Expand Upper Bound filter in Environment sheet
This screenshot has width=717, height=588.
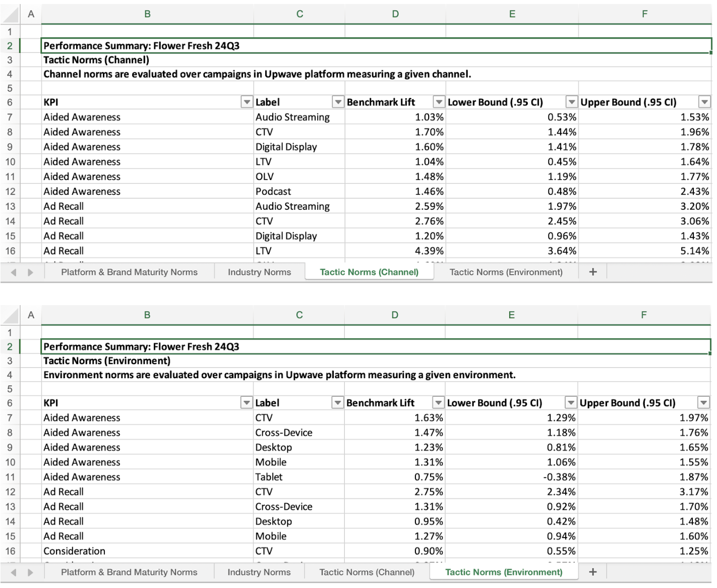point(703,403)
